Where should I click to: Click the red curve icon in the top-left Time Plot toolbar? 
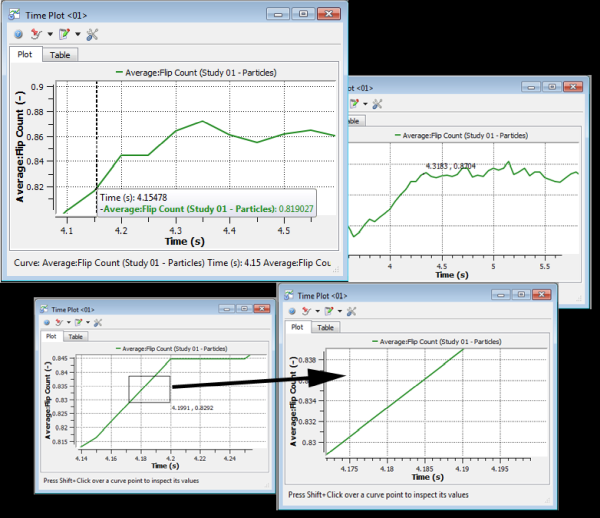click(36, 34)
